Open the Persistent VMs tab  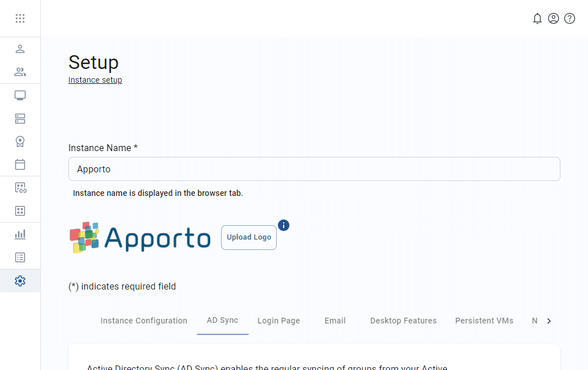pyautogui.click(x=484, y=321)
